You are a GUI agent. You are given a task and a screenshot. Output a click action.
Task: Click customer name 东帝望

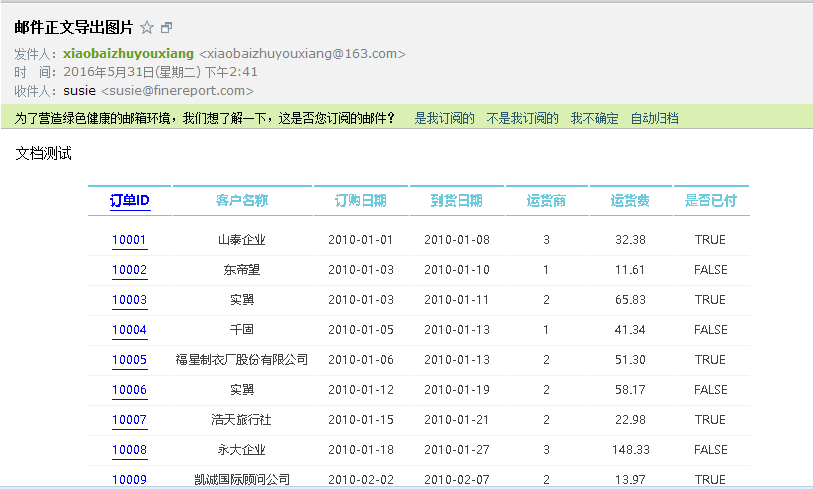tap(242, 270)
